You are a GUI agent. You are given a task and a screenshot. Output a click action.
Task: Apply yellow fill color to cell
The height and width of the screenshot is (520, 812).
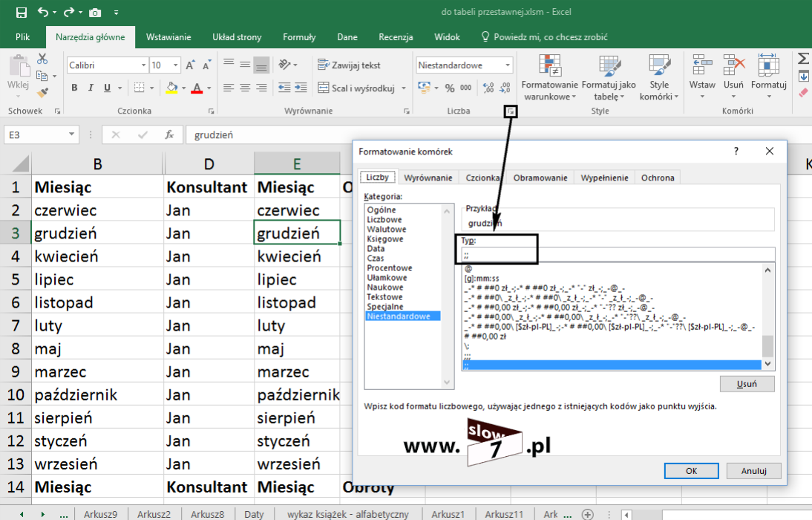pyautogui.click(x=172, y=88)
